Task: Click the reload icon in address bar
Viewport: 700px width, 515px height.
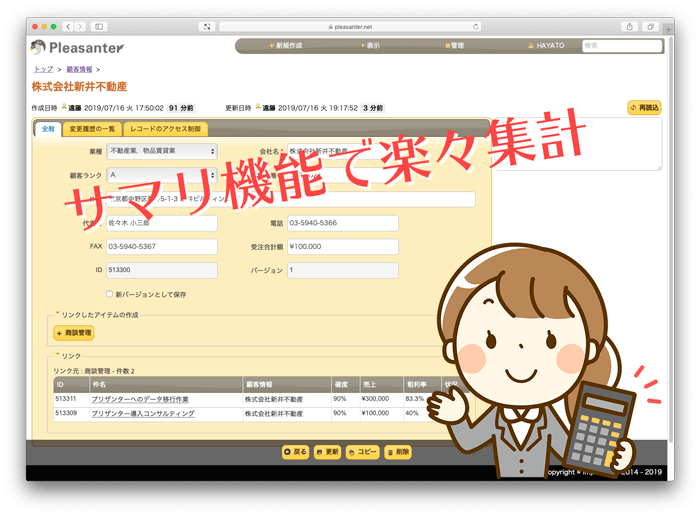Action: [x=475, y=27]
